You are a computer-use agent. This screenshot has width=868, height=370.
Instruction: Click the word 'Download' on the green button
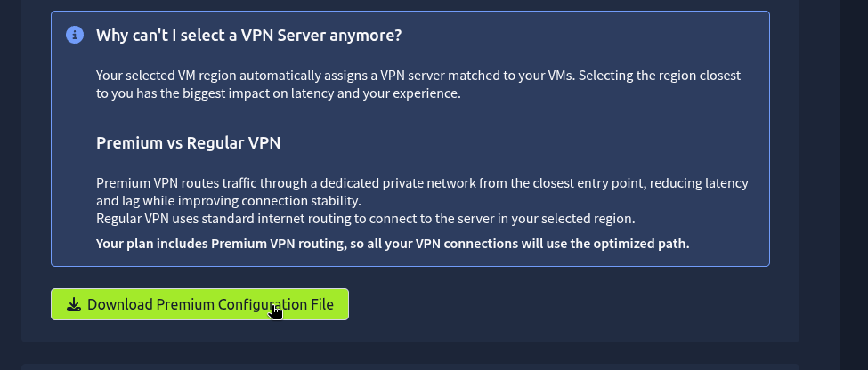coord(119,304)
